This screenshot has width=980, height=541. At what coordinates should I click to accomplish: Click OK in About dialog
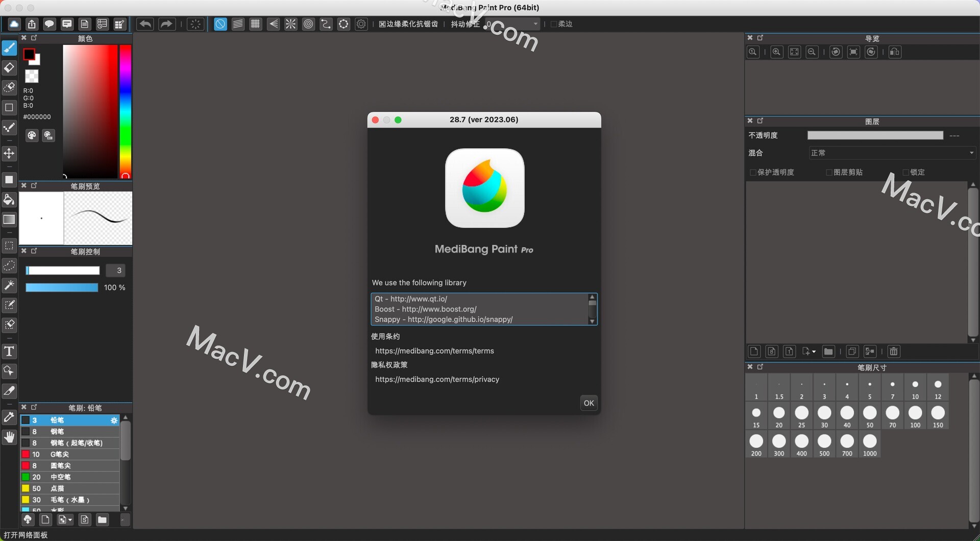(589, 403)
